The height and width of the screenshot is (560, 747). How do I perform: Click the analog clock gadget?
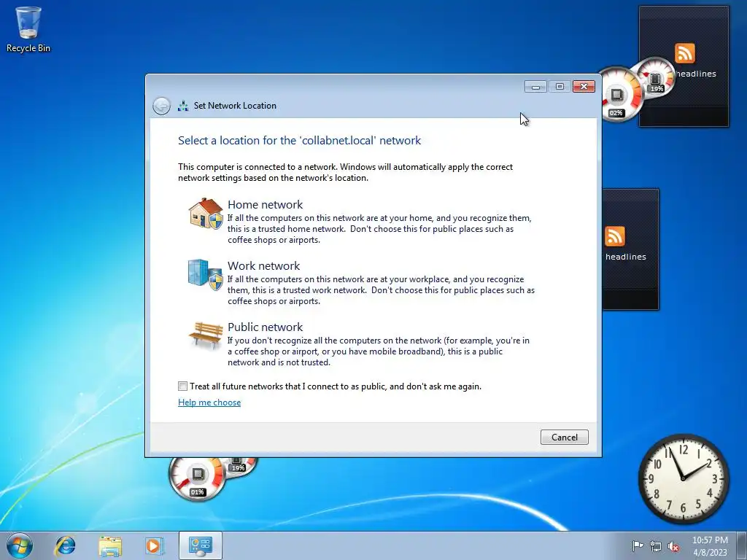(683, 478)
